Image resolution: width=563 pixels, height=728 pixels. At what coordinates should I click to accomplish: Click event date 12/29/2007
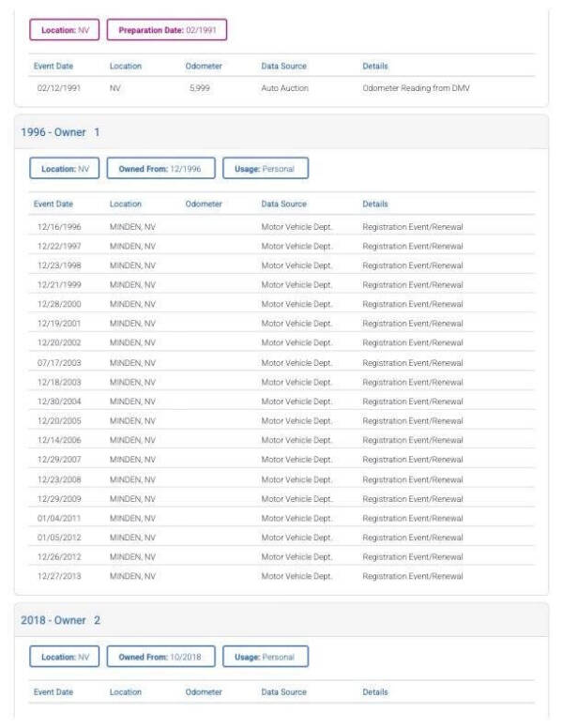tap(59, 460)
